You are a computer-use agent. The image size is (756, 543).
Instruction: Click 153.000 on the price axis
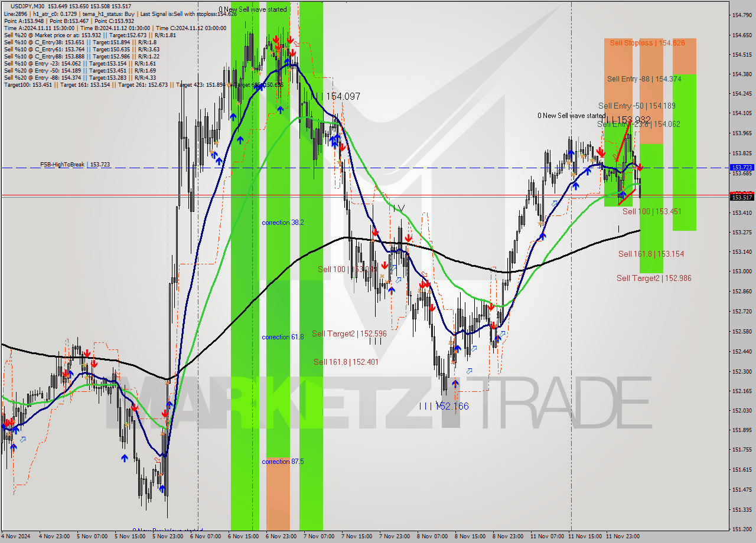tap(742, 271)
